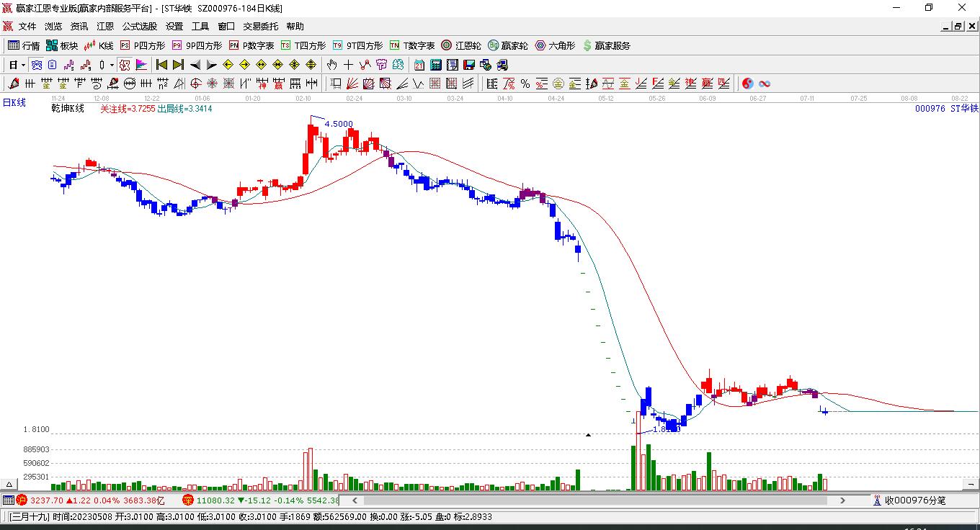980x530 pixels.
Task: Click the 关注线=3.7255 value
Action: [x=127, y=109]
